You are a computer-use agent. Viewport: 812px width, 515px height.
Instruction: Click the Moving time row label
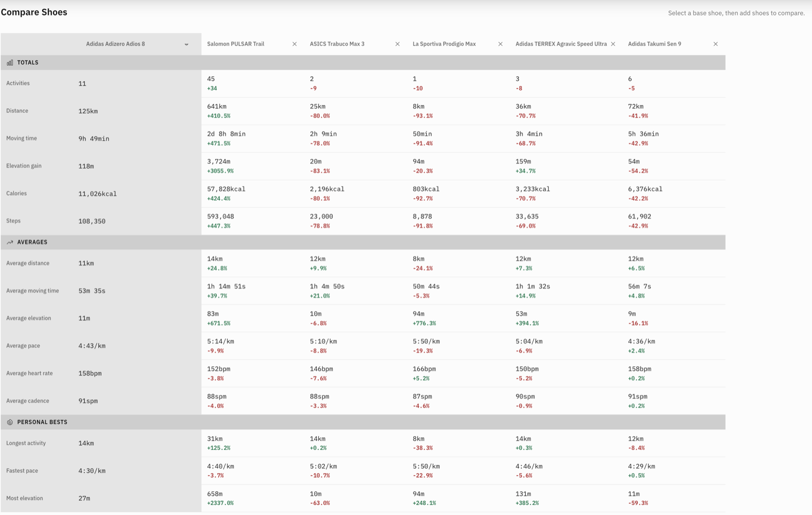(21, 138)
